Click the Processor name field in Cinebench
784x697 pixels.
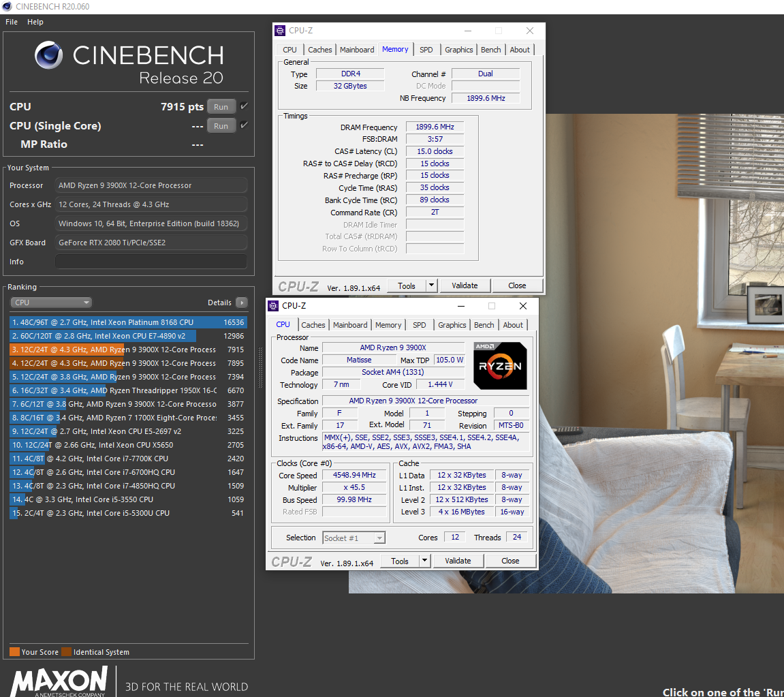pos(151,185)
